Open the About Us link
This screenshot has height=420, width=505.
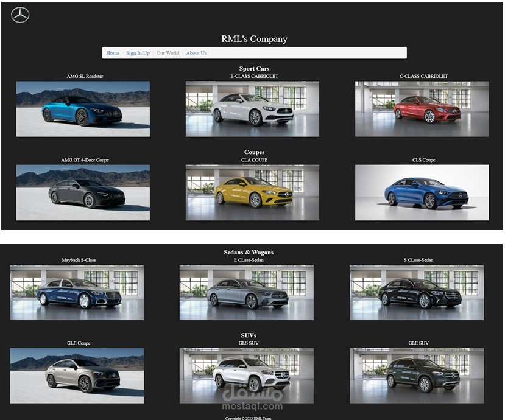(197, 53)
